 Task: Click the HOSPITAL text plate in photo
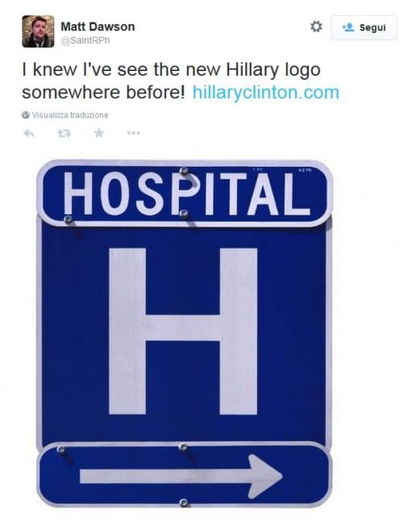coord(185,193)
